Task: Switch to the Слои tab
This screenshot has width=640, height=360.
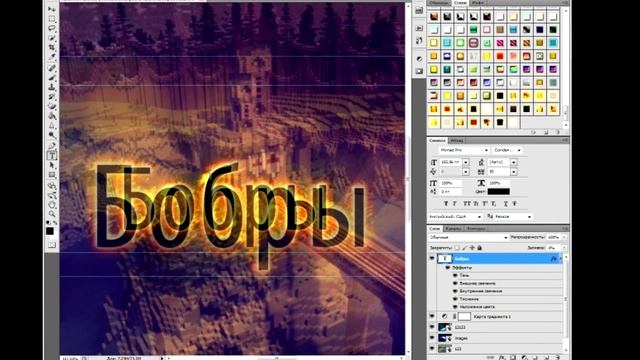Action: (x=435, y=229)
